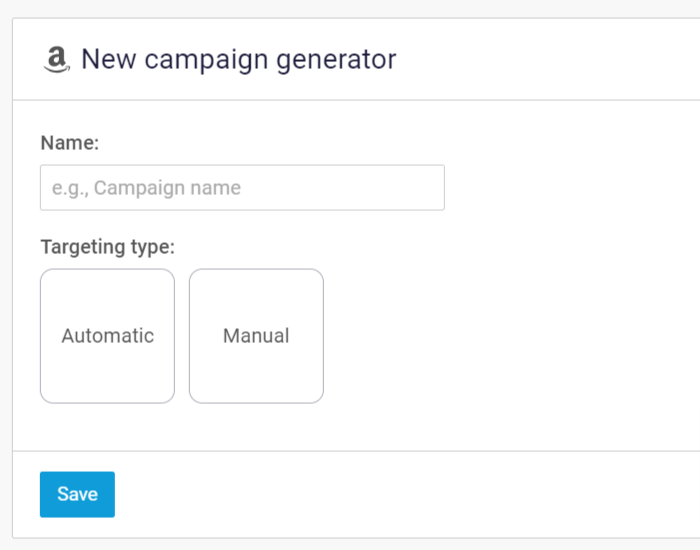The height and width of the screenshot is (550, 700).
Task: Click the Amazon logo icon
Action: [x=57, y=60]
